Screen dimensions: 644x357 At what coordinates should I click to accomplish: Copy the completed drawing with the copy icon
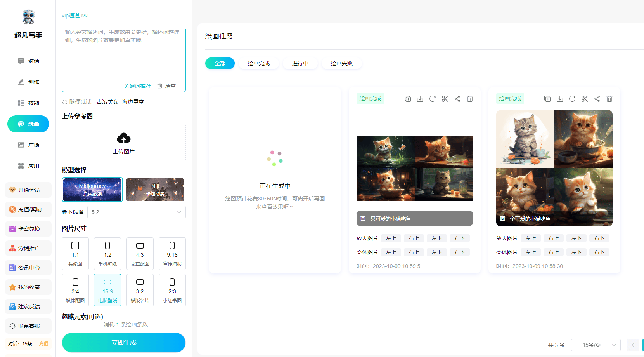point(408,99)
